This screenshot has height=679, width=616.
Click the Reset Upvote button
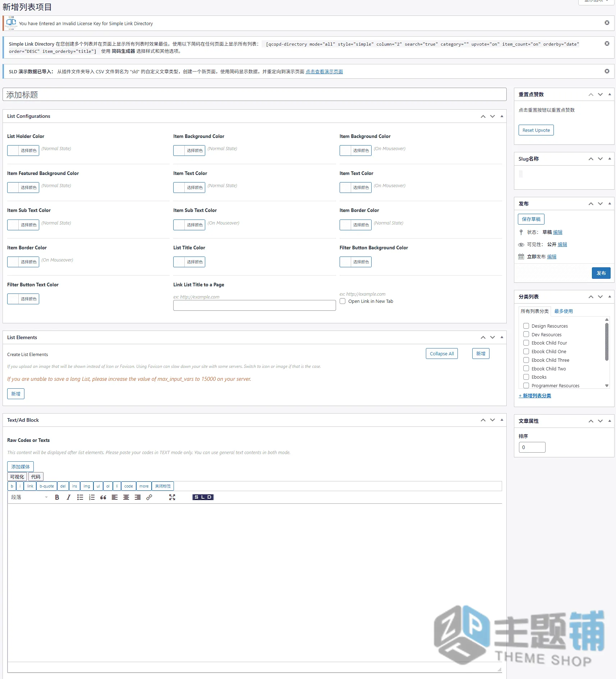[x=536, y=130]
